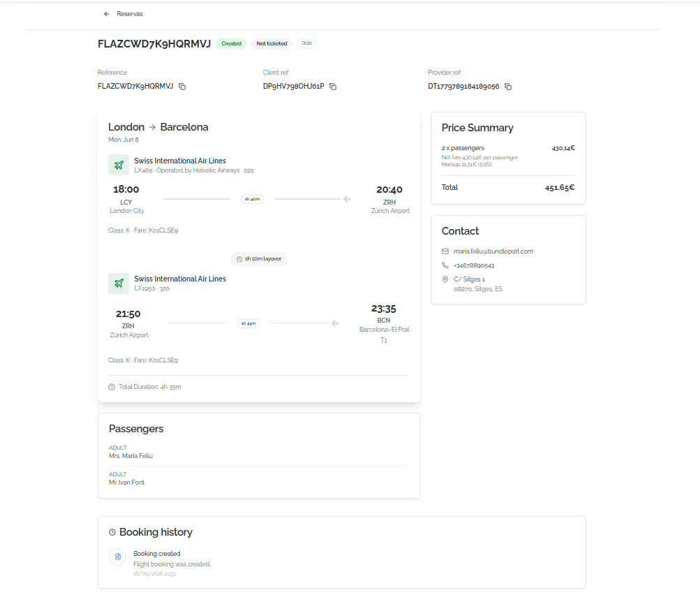
Task: Click the plane icon on LCY-ZRH segment
Action: tap(347, 199)
